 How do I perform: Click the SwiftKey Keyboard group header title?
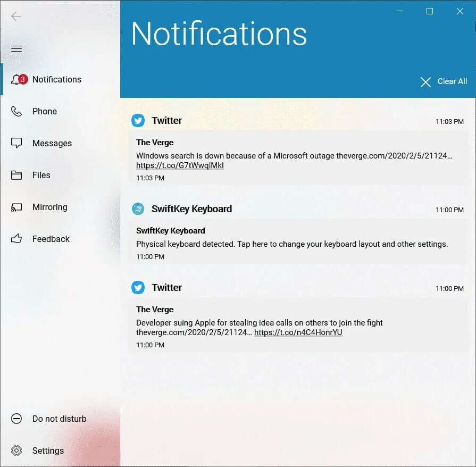(191, 209)
